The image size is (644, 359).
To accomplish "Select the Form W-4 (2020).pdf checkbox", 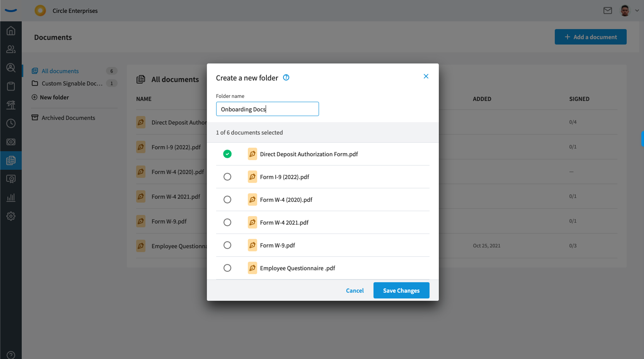I will click(x=227, y=200).
